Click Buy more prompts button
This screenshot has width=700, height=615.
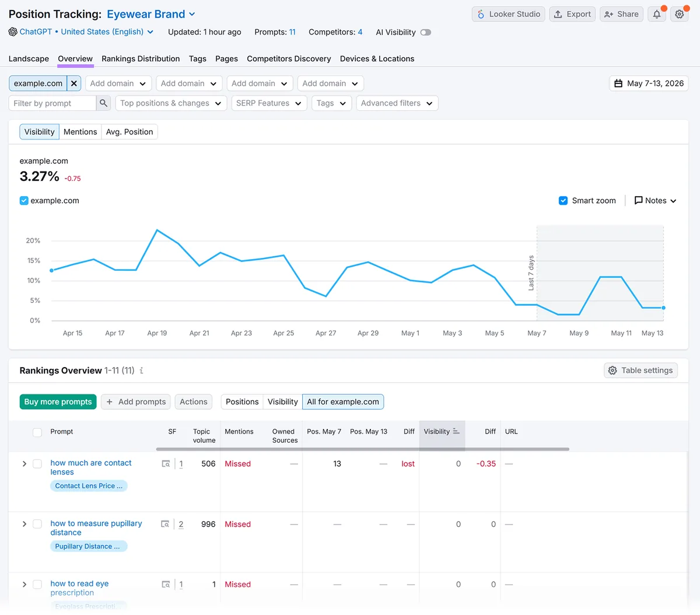pyautogui.click(x=58, y=401)
